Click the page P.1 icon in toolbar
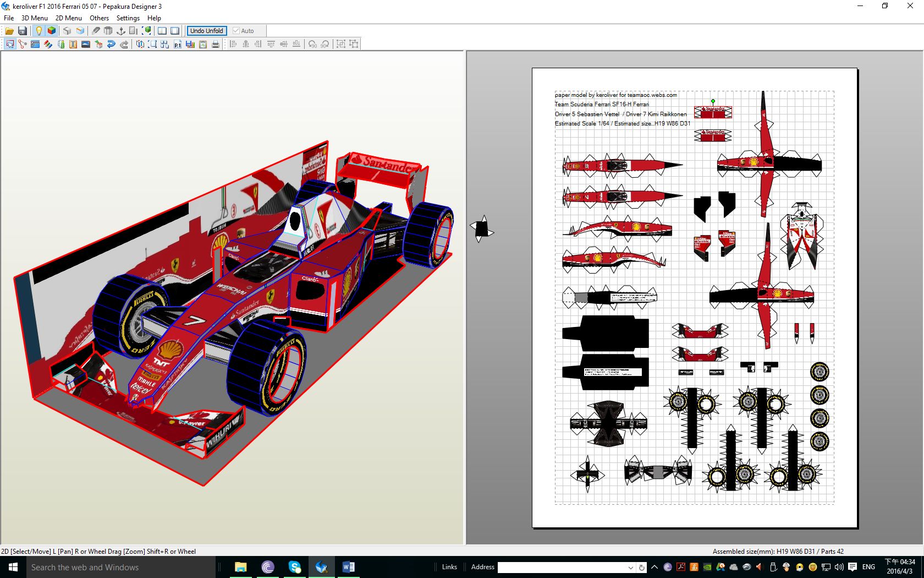Image resolution: width=924 pixels, height=578 pixels. click(x=177, y=44)
